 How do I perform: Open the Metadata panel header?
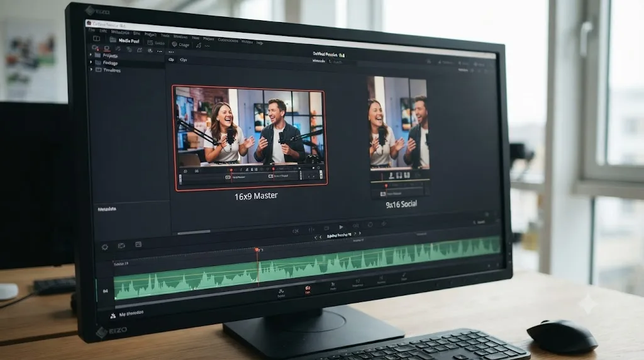click(107, 209)
